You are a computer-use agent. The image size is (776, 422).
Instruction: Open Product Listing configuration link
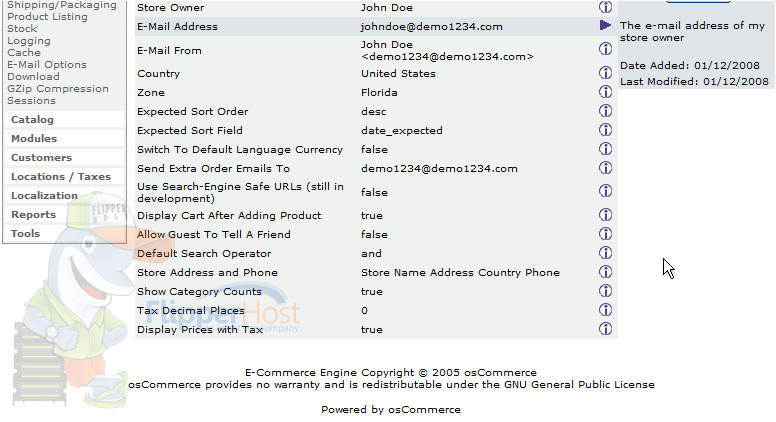click(48, 17)
